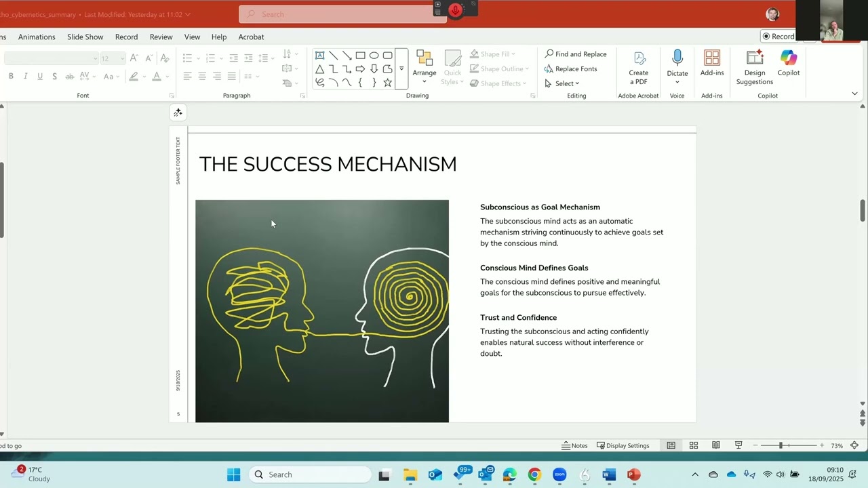The height and width of the screenshot is (488, 868).
Task: Create a PDF with Adobe Acrobat
Action: pyautogui.click(x=638, y=68)
